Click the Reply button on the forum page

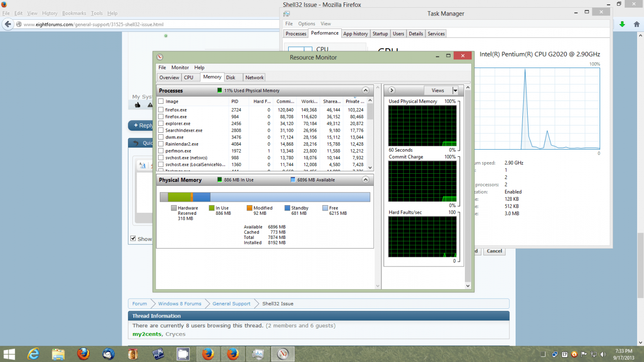click(x=140, y=125)
